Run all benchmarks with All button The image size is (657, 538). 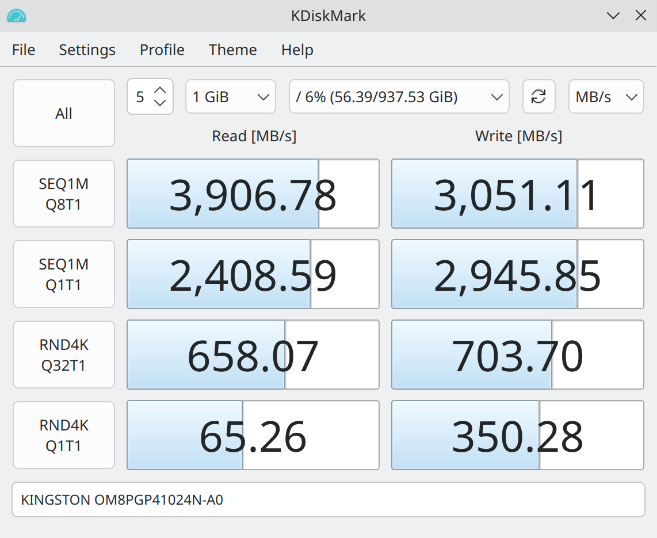point(64,114)
